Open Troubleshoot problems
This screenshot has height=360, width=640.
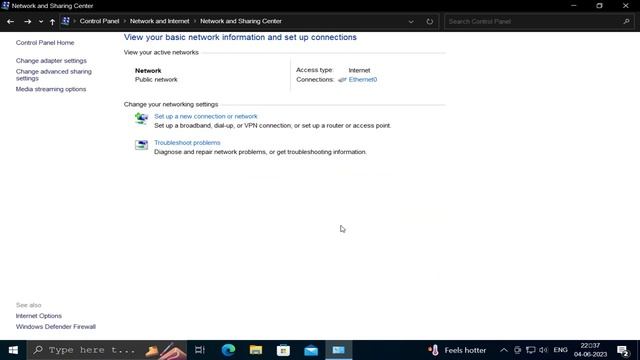[187, 142]
